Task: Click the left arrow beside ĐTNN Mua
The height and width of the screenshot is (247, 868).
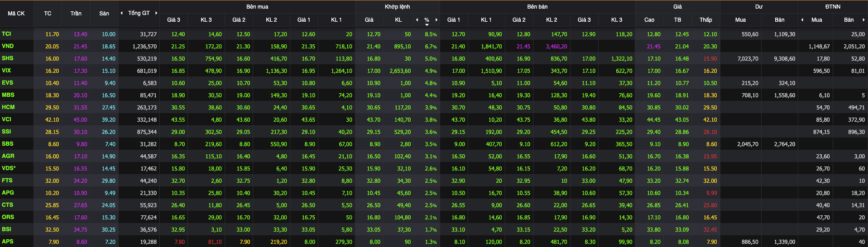Action: 802,20
